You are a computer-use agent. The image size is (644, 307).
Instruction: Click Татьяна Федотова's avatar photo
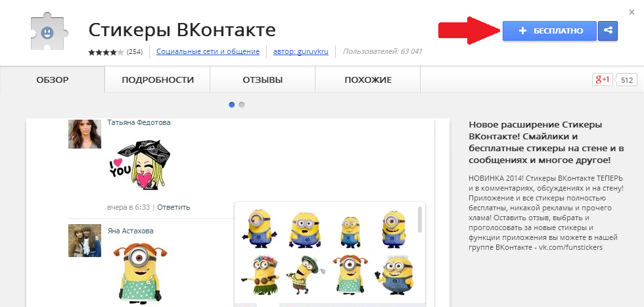(x=85, y=133)
